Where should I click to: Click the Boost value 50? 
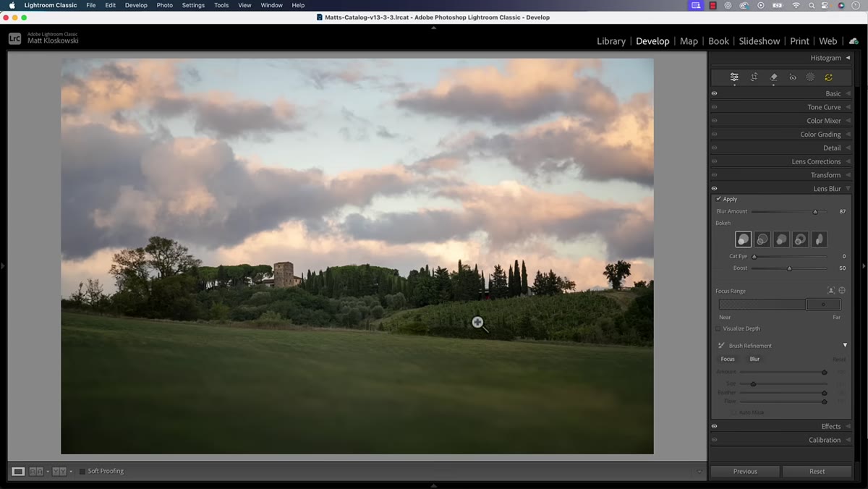(843, 268)
